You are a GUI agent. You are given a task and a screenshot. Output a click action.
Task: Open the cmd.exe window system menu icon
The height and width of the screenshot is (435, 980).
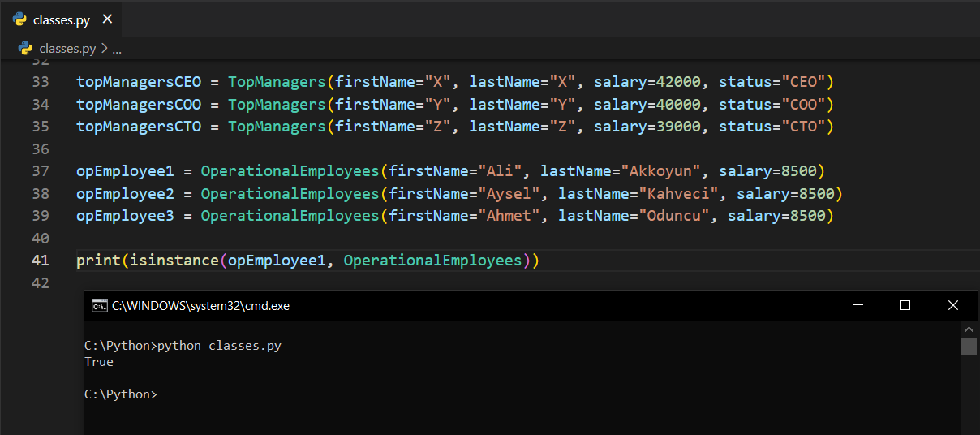coord(100,306)
